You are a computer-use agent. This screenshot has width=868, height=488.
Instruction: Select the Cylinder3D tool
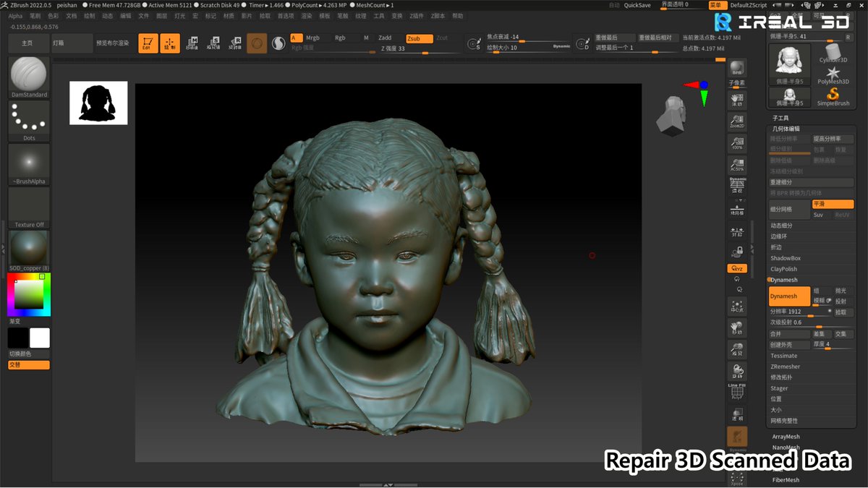833,53
